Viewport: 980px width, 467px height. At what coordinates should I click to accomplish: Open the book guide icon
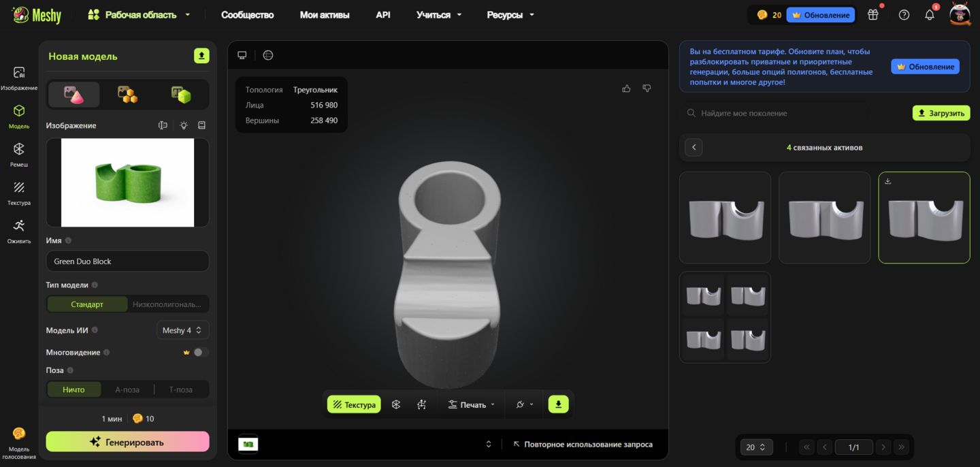coord(201,125)
